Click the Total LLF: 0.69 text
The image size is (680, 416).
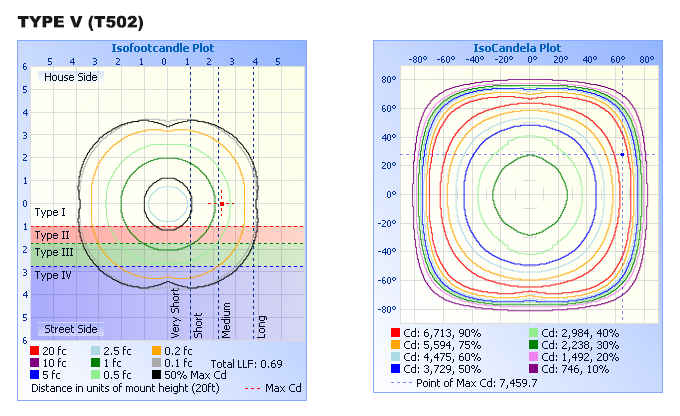tap(245, 363)
